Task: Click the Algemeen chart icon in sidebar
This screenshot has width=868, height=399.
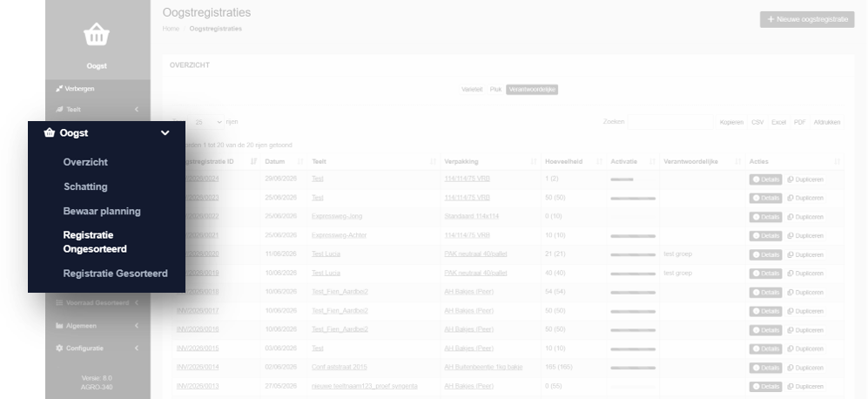Action: (59, 326)
